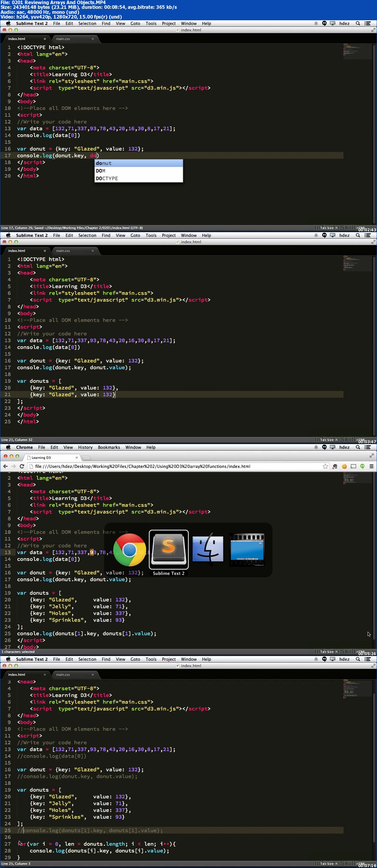Open the Project menu in the 00:07:16 frame
This screenshot has height=868, width=377.
(169, 659)
